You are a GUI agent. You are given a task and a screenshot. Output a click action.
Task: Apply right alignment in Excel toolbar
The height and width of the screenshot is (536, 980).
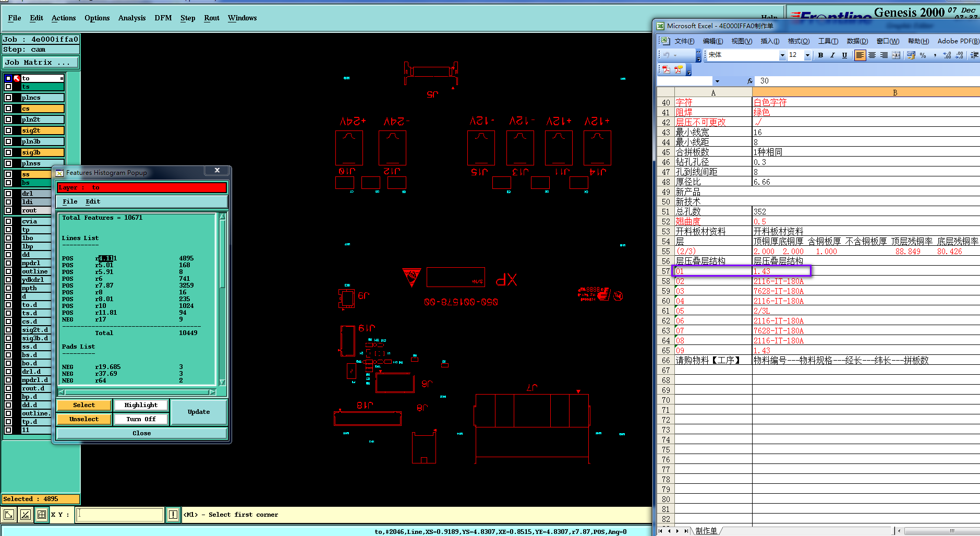tap(884, 55)
